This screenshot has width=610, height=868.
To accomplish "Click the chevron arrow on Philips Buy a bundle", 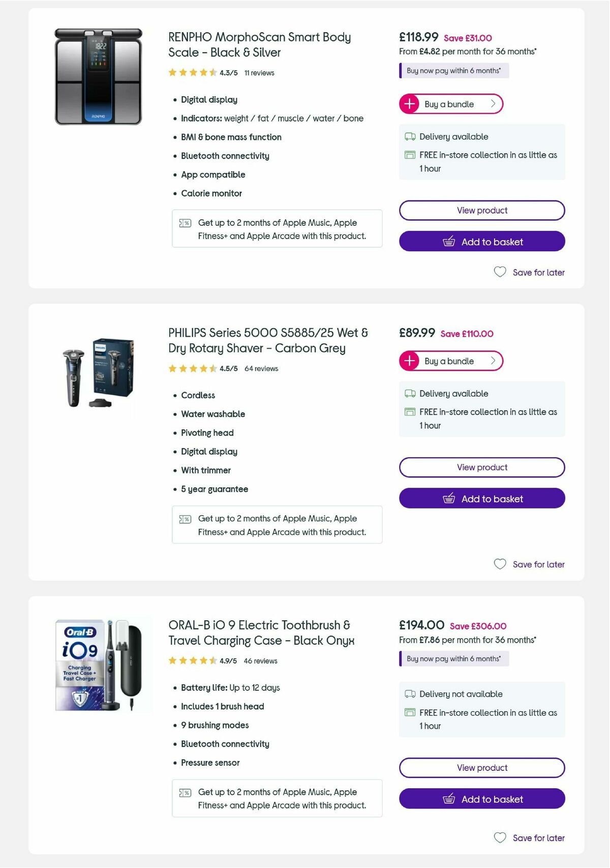I will tap(492, 361).
